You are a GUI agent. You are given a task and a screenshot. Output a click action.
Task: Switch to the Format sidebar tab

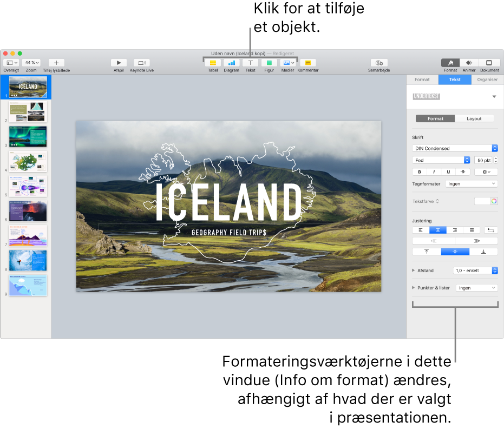[x=422, y=80]
